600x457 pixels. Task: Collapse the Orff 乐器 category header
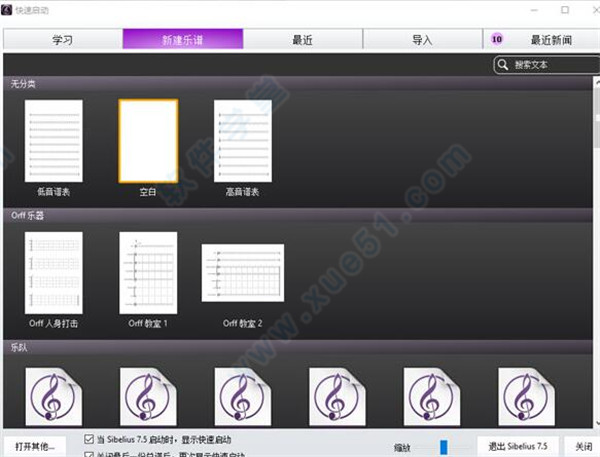coord(27,215)
